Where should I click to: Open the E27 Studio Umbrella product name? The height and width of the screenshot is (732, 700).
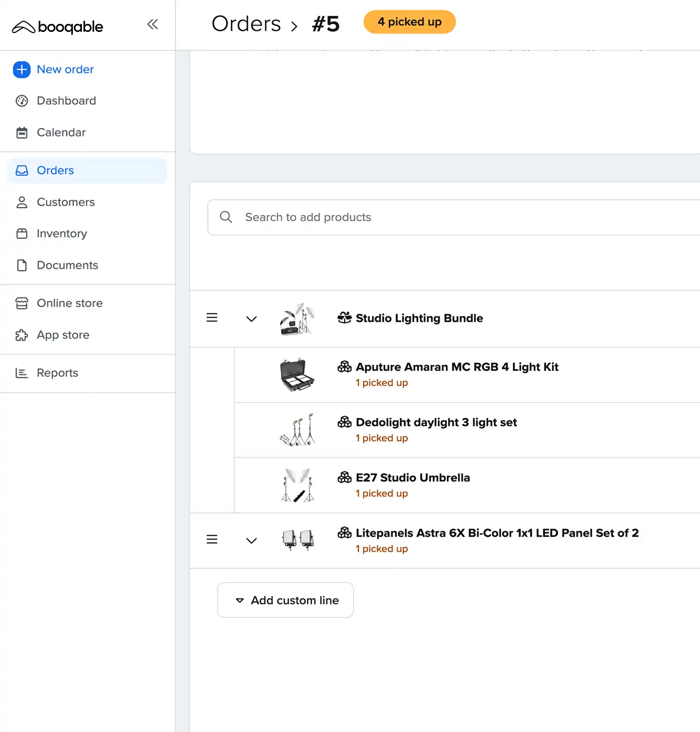point(413,478)
